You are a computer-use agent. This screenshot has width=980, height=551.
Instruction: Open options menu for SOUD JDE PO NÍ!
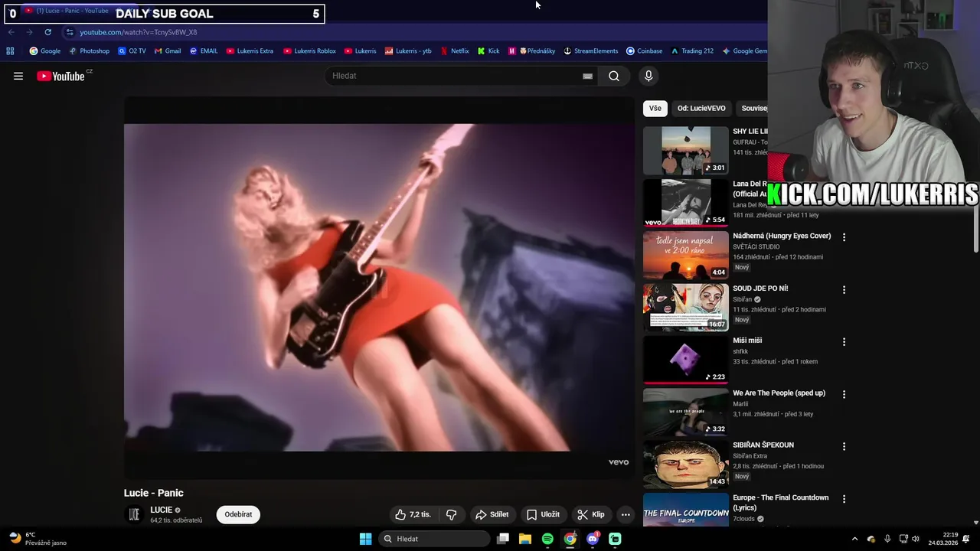[844, 290]
